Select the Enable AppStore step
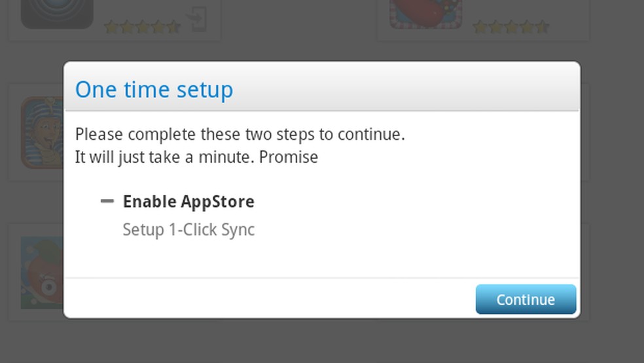644x363 pixels. (188, 201)
